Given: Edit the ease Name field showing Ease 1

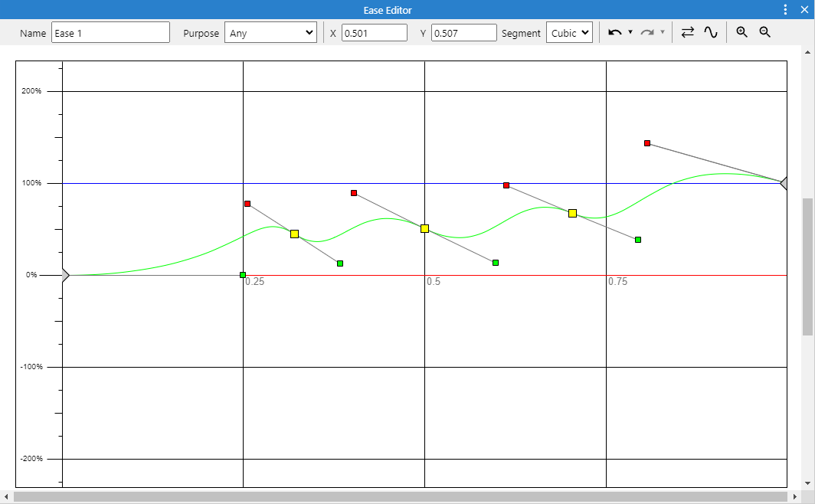Looking at the screenshot, I should [x=110, y=32].
